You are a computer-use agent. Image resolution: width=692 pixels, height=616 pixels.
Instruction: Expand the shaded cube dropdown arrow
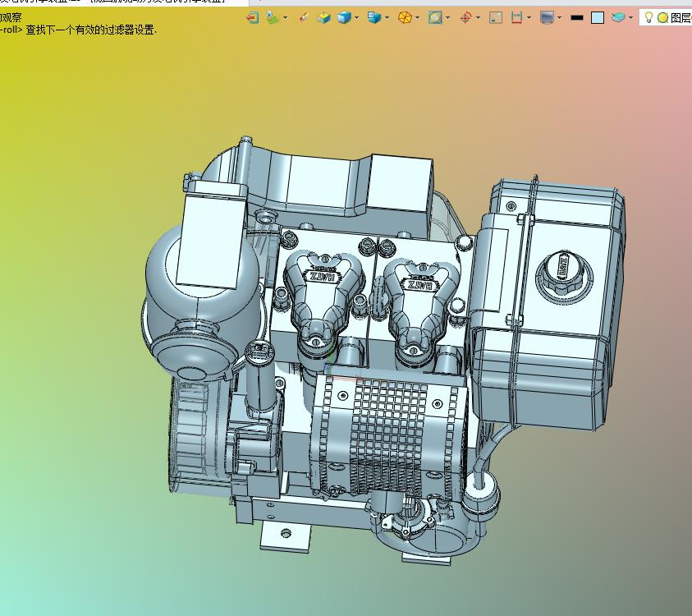click(356, 18)
